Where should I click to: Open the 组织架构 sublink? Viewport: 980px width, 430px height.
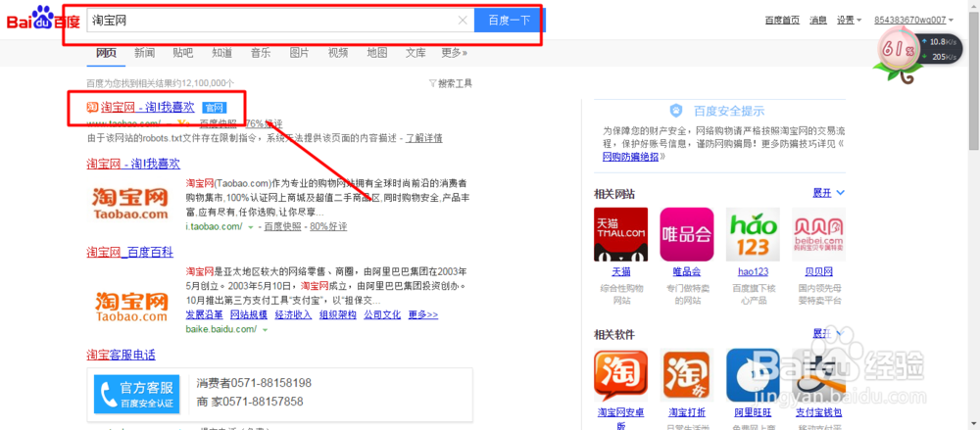pos(337,314)
